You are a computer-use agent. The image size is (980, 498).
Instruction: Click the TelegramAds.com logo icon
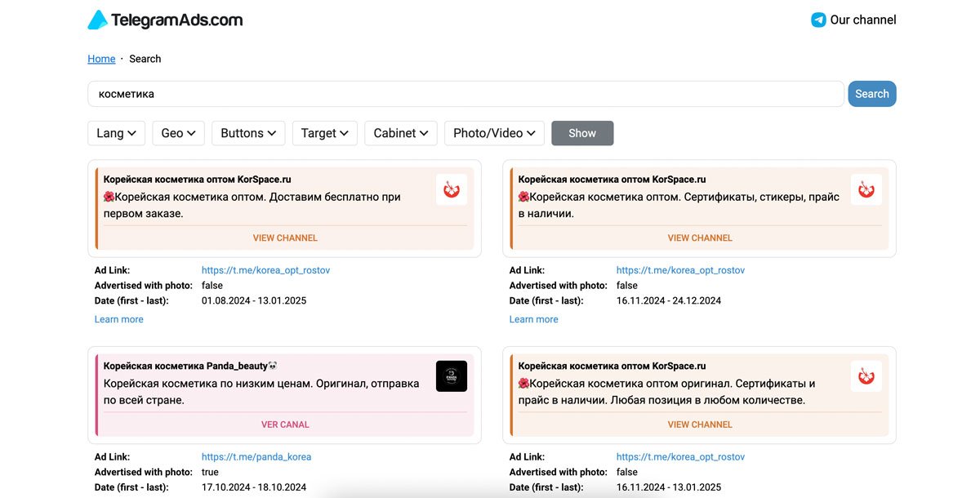(x=98, y=20)
